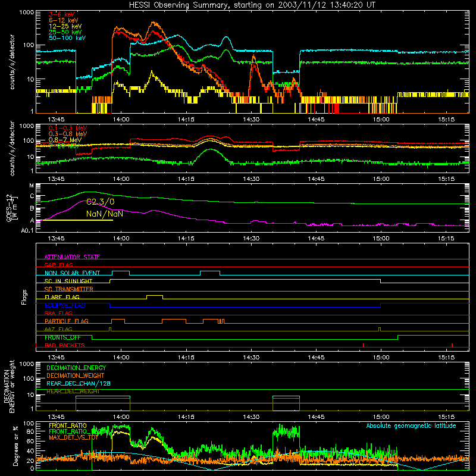This screenshot has width=476, height=476.
Task: Select the FLARE_FLAG label
Action: [x=62, y=297]
